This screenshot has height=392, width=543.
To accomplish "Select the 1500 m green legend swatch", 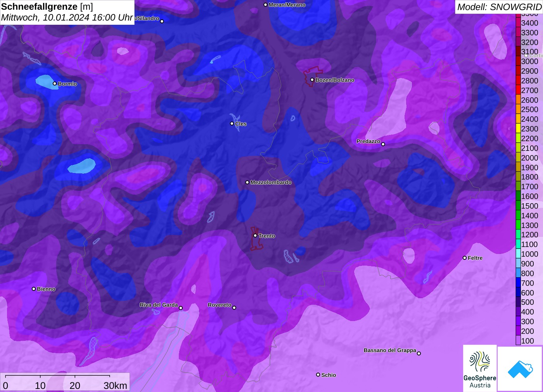I will [518, 206].
